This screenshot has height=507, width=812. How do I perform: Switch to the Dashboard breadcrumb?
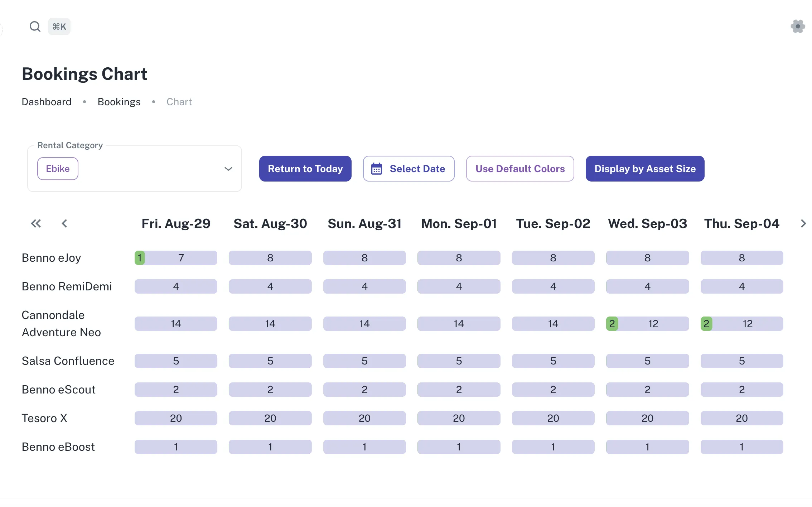point(47,102)
